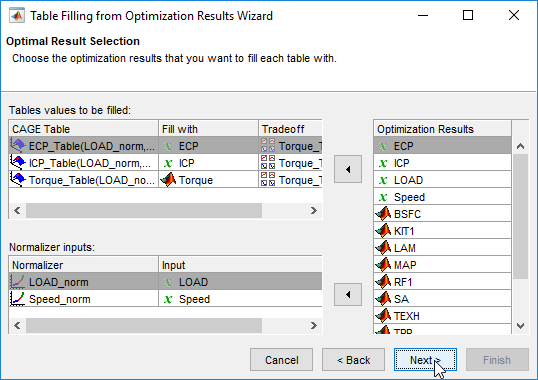Click the Speed_norm normalizer icon

(17, 299)
